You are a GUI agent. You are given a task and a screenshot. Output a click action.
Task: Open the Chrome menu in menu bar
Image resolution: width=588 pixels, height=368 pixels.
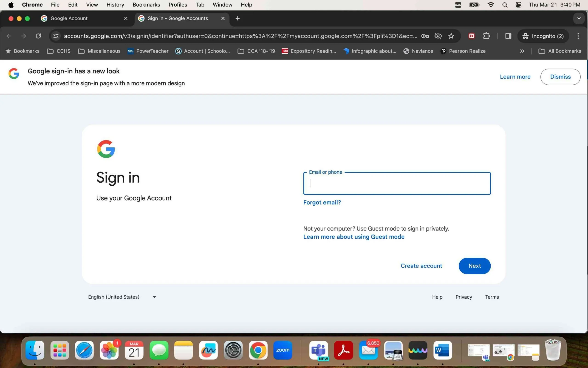[x=32, y=5]
